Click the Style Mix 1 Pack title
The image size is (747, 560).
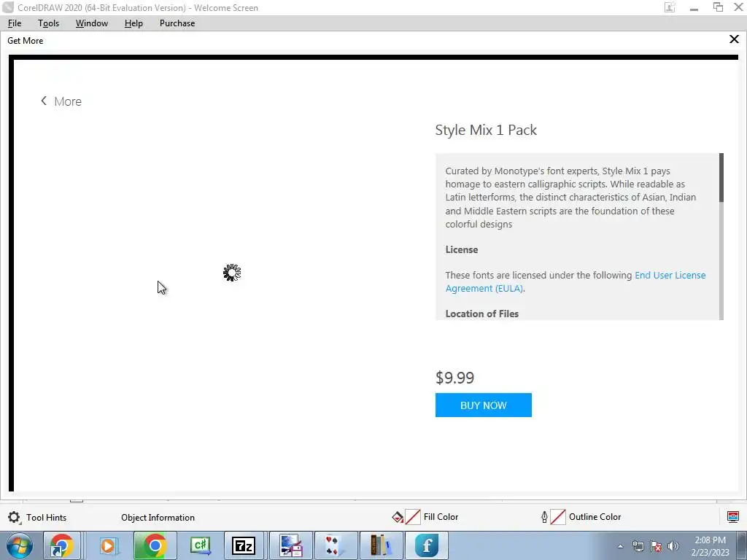tap(486, 130)
